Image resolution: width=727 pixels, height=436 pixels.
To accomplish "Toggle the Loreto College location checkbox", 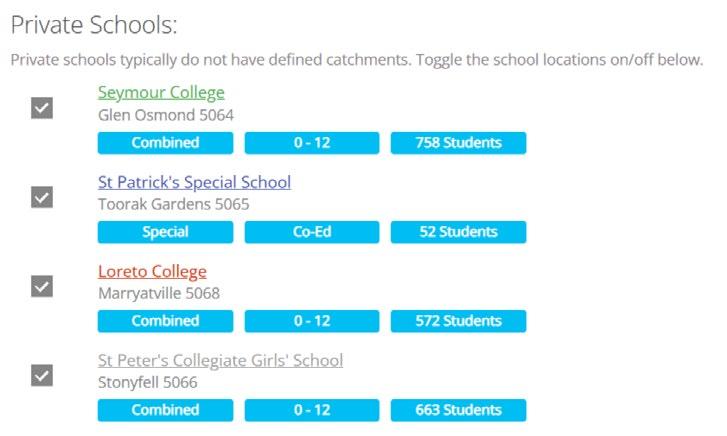I will (42, 286).
